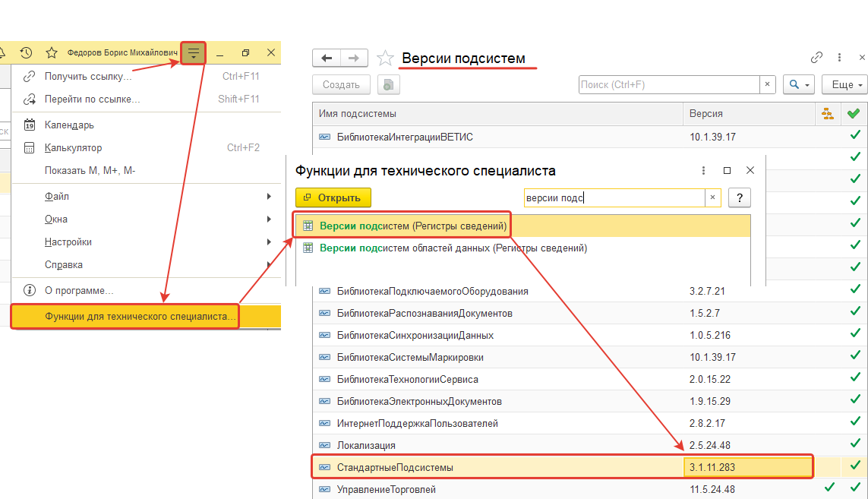Click version cell 3.1.11.283
Image resolution: width=868 pixels, height=499 pixels.
pos(748,467)
